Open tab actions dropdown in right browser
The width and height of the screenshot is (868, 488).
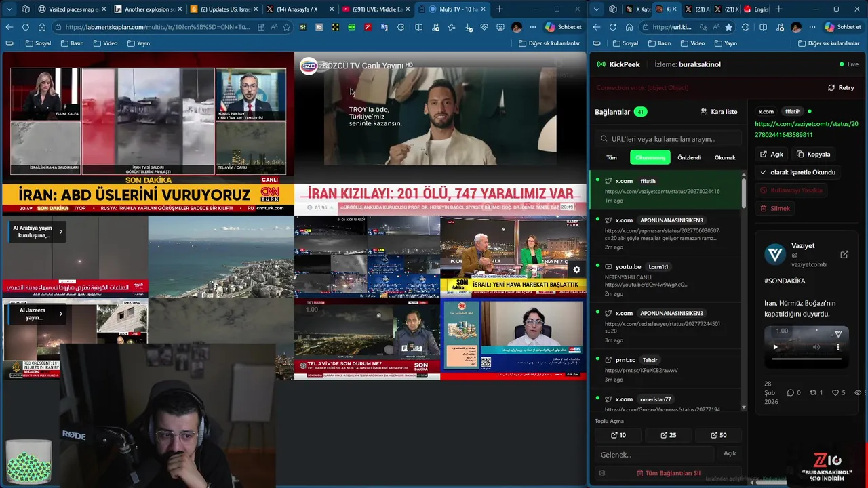click(x=596, y=9)
